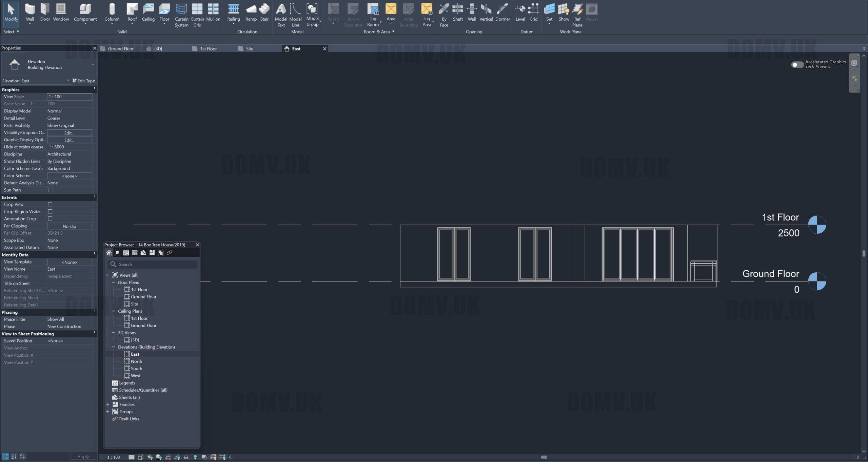The width and height of the screenshot is (868, 462).
Task: Expand the Families node
Action: [108, 404]
